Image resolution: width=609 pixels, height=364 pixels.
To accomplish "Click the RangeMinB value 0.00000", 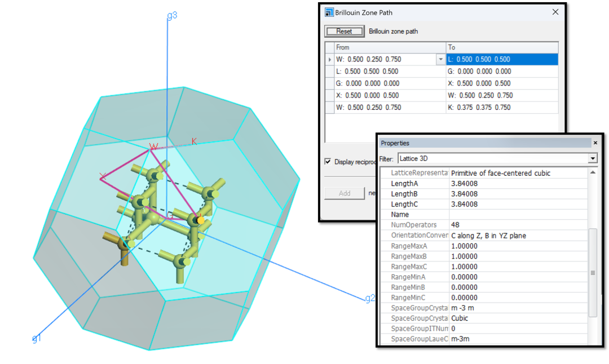I will 519,287.
